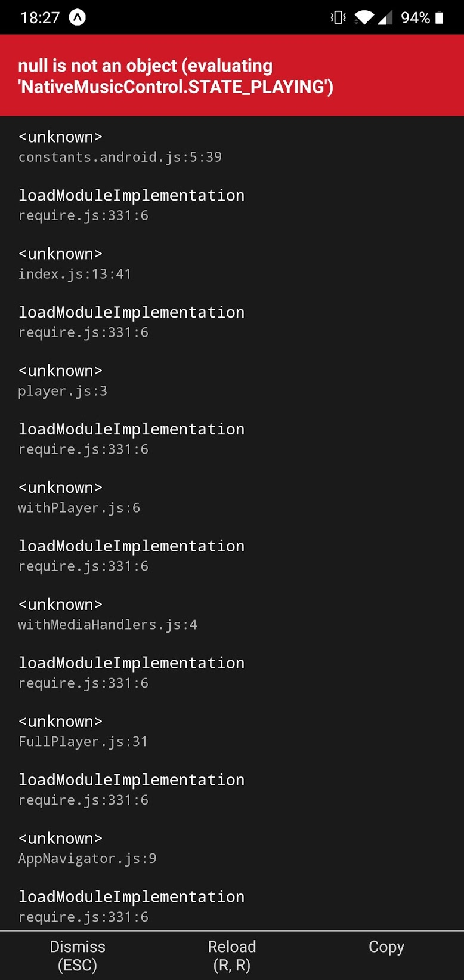This screenshot has width=464, height=980.
Task: Tap the red error banner header
Action: 232,76
